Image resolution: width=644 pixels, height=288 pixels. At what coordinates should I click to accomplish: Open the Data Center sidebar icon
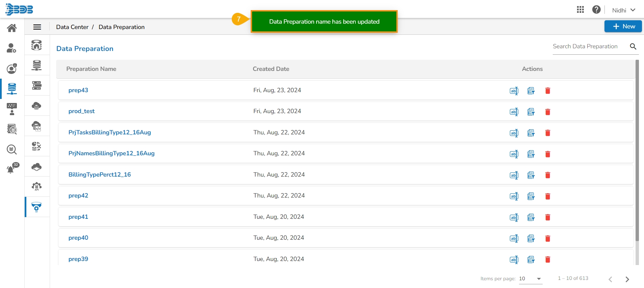[x=12, y=88]
